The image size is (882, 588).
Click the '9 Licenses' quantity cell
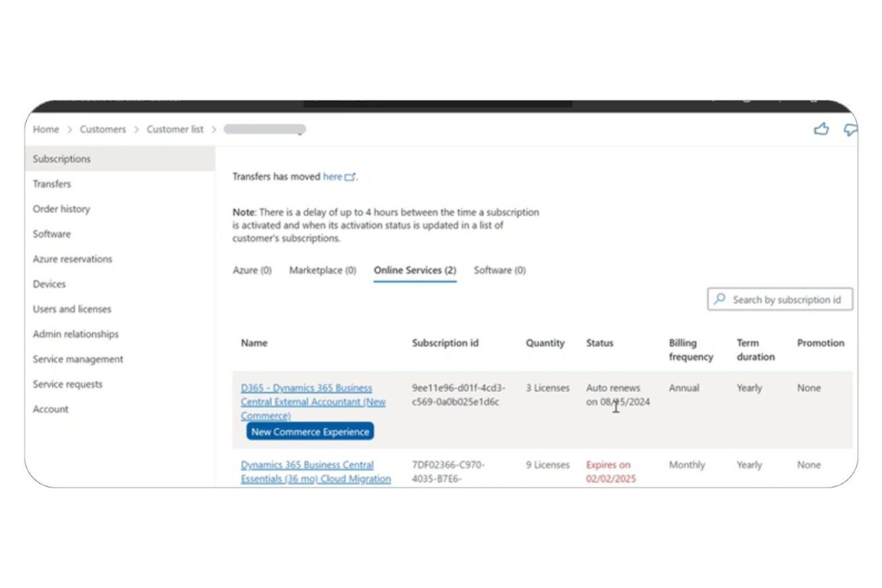pyautogui.click(x=548, y=465)
